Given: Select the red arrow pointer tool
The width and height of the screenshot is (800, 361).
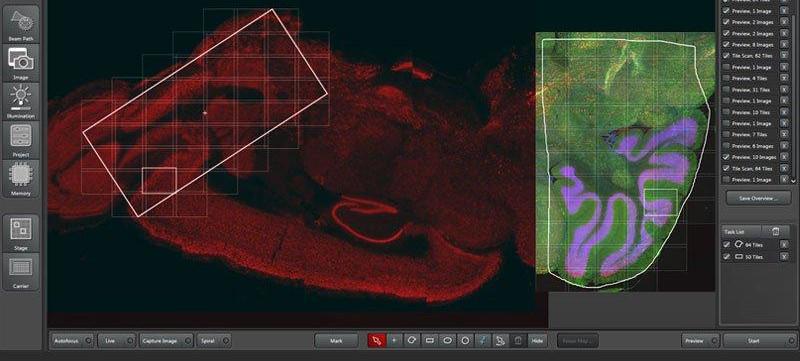Looking at the screenshot, I should [377, 341].
